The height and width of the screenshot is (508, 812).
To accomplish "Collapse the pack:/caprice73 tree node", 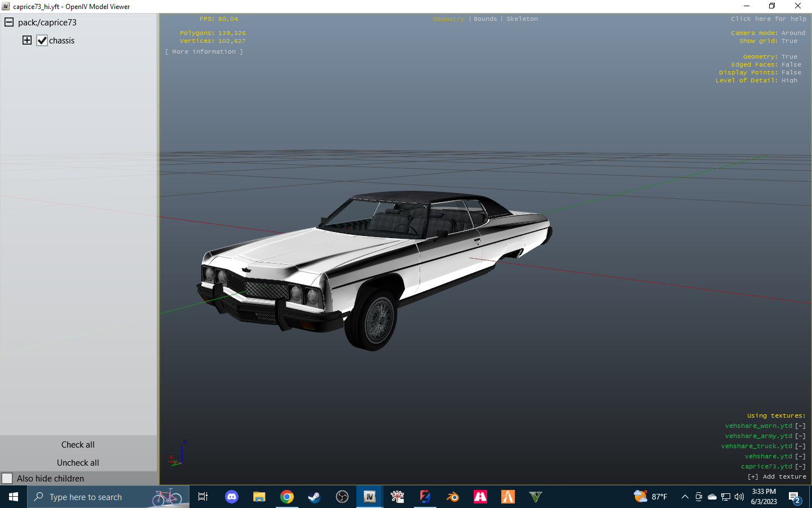I will click(x=8, y=22).
